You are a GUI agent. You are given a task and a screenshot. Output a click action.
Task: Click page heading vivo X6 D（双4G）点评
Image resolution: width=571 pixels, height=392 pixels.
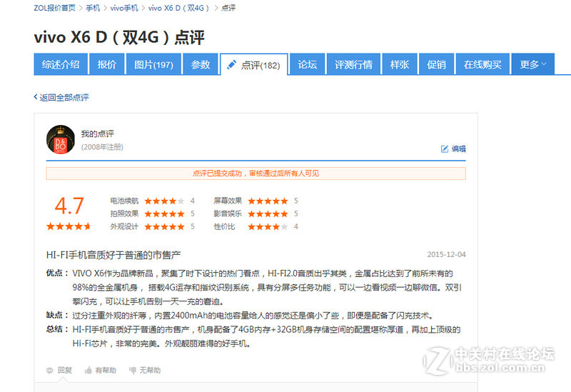tap(119, 37)
